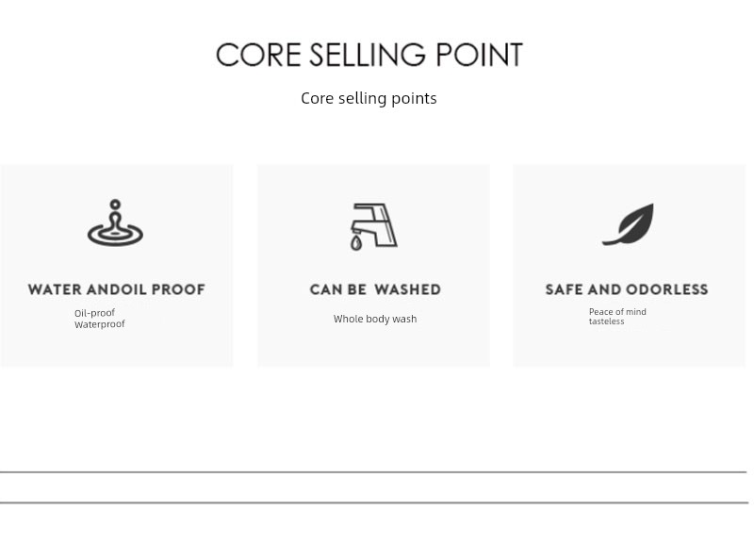Click the upper horizontal divider line
The image size is (754, 560).
click(373, 472)
